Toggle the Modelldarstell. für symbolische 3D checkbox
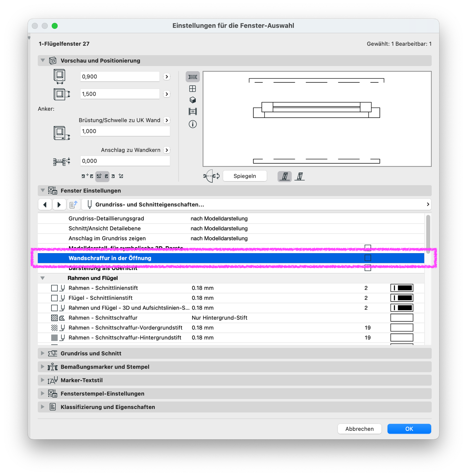The height and width of the screenshot is (476, 467). (x=368, y=248)
